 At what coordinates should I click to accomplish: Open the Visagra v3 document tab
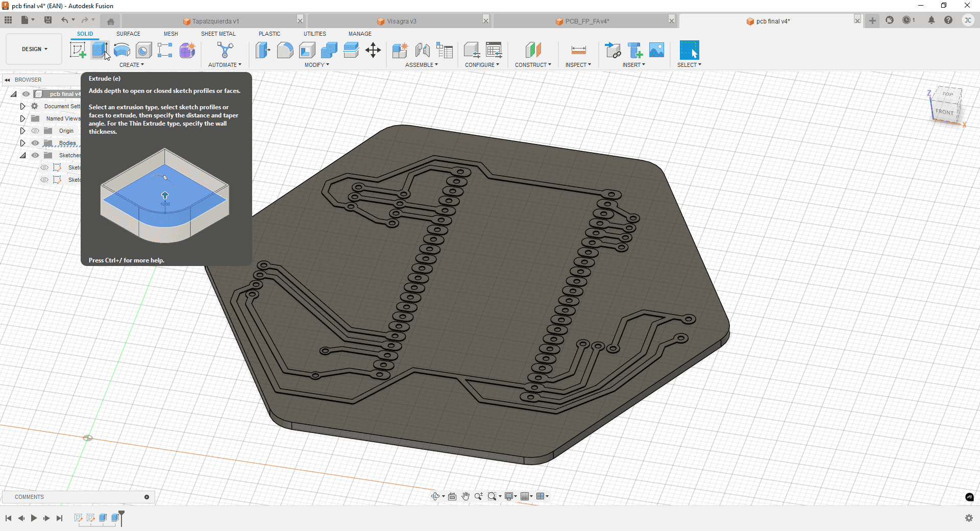coord(397,21)
